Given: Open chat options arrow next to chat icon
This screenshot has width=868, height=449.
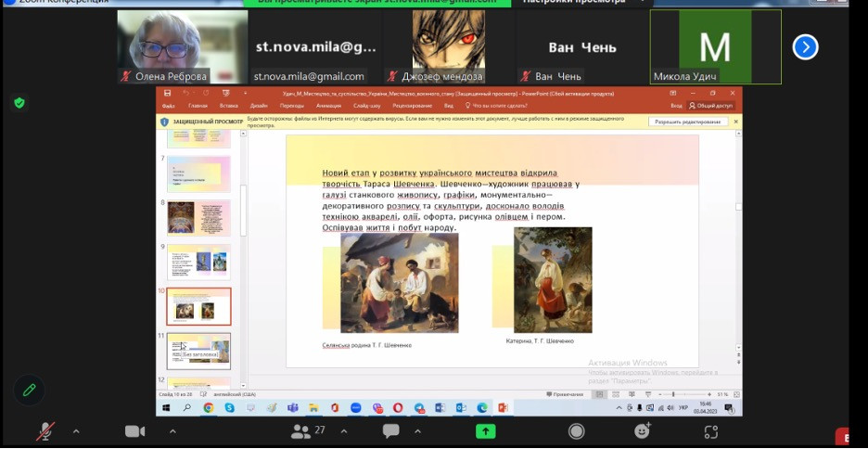Looking at the screenshot, I should pos(417,431).
